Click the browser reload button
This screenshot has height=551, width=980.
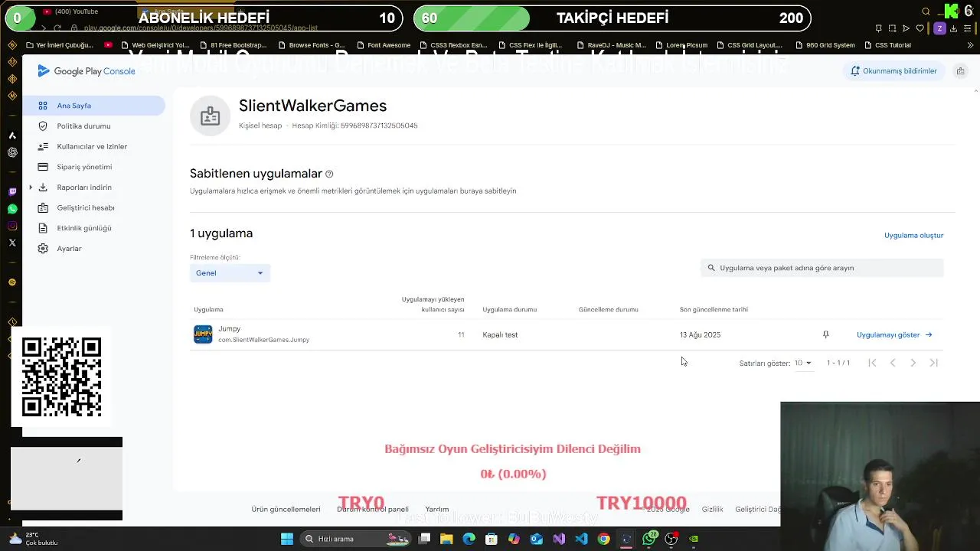[57, 28]
